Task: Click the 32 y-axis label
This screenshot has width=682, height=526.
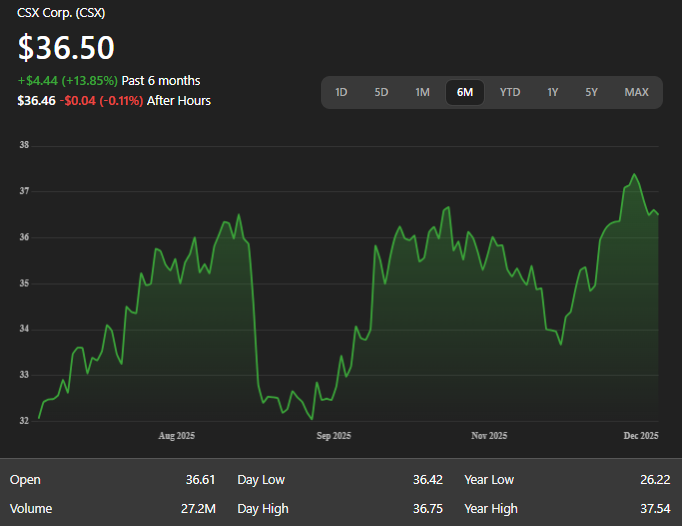Action: click(x=24, y=421)
